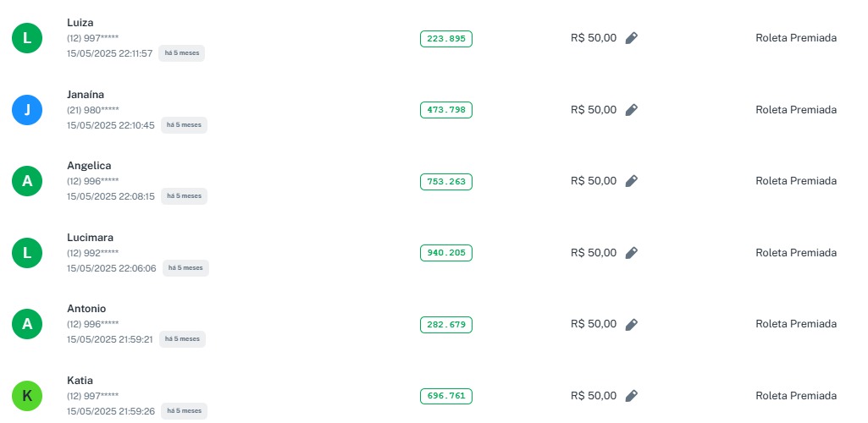The width and height of the screenshot is (868, 423).
Task: Select the 753.263 number badge
Action: (446, 181)
